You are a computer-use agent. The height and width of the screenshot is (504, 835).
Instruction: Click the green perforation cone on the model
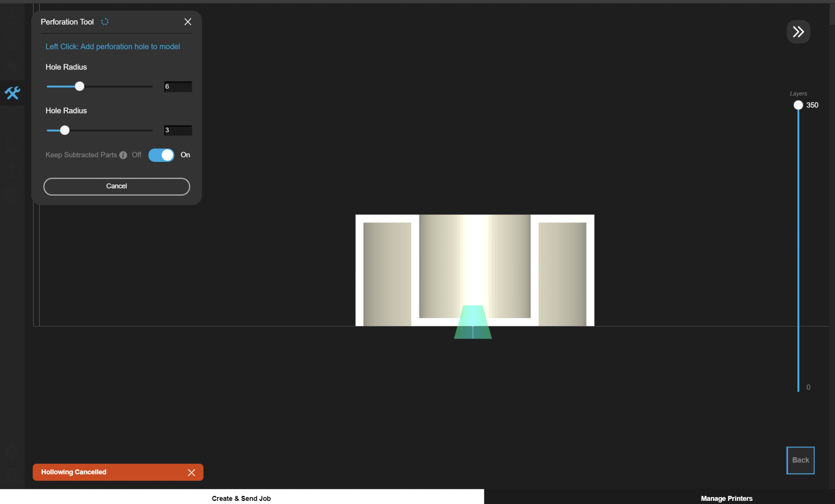473,322
